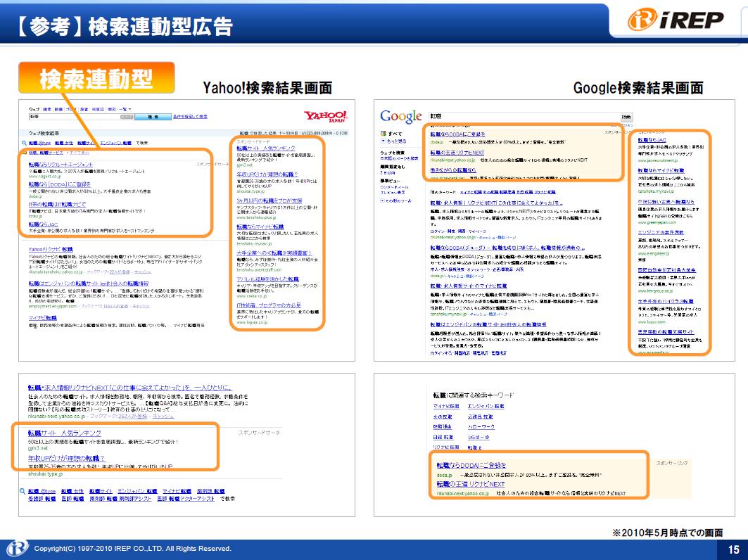Viewport: 748px width, 560px height.
Task: Open 転職・求人情報サイトのマイナビ転職 Google result
Action: point(469,286)
